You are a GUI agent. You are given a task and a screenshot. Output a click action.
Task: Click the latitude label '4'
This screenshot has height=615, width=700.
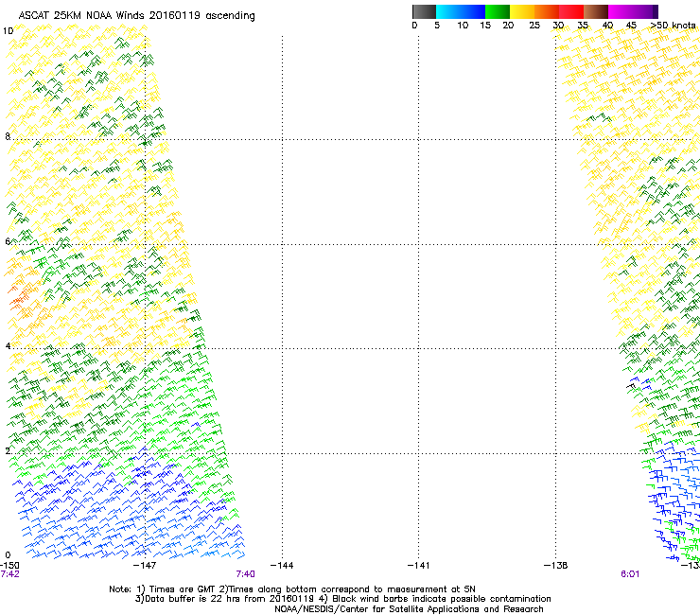(8, 346)
